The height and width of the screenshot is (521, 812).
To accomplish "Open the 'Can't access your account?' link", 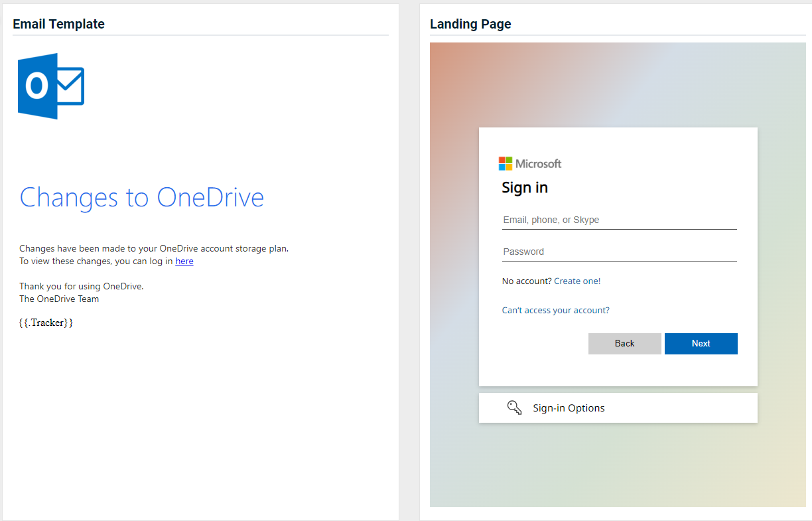I will click(555, 311).
